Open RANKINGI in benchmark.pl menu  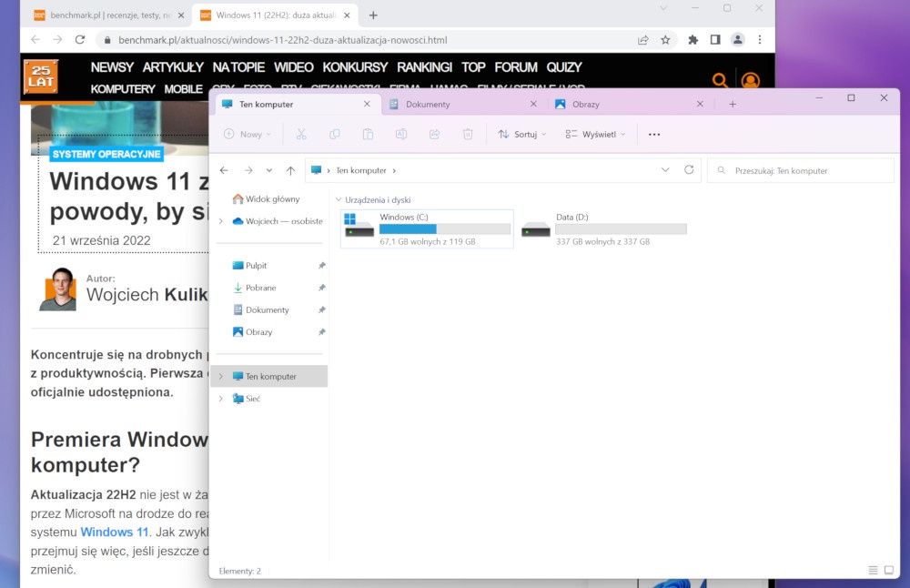tap(424, 67)
